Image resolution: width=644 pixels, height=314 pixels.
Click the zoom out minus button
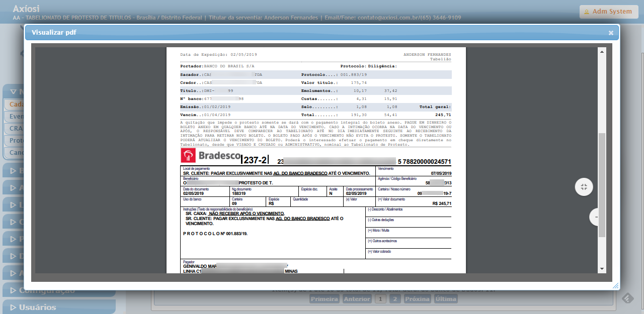pos(596,217)
